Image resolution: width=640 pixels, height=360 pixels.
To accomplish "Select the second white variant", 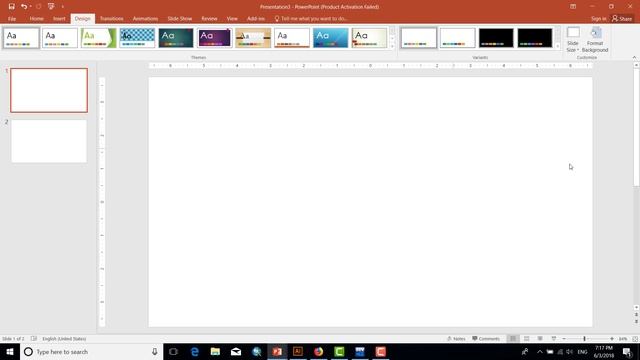I will (x=458, y=38).
